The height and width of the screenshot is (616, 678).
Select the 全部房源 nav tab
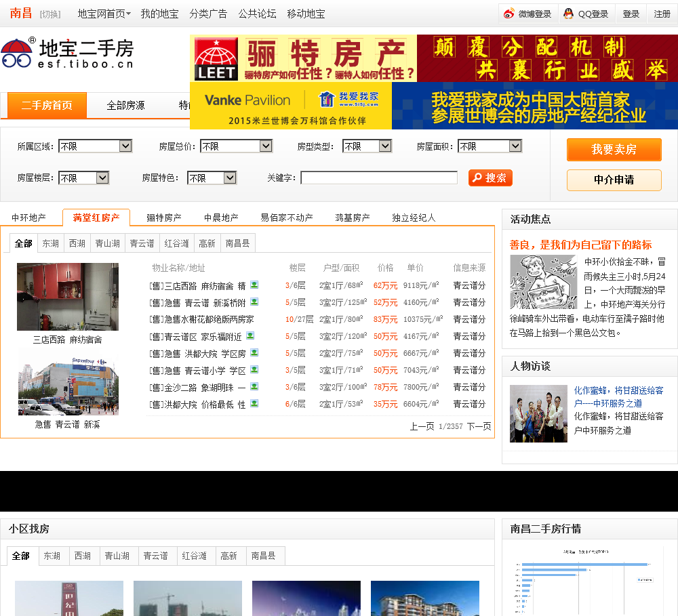126,105
